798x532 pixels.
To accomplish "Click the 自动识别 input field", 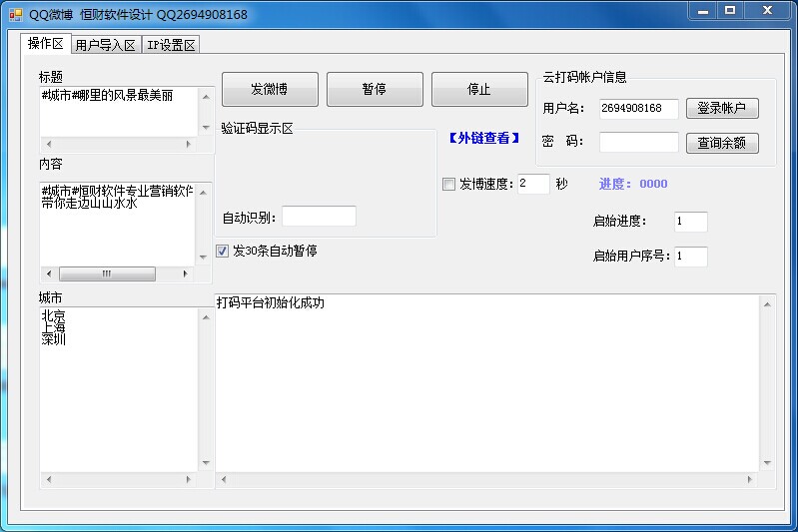I will [x=319, y=217].
